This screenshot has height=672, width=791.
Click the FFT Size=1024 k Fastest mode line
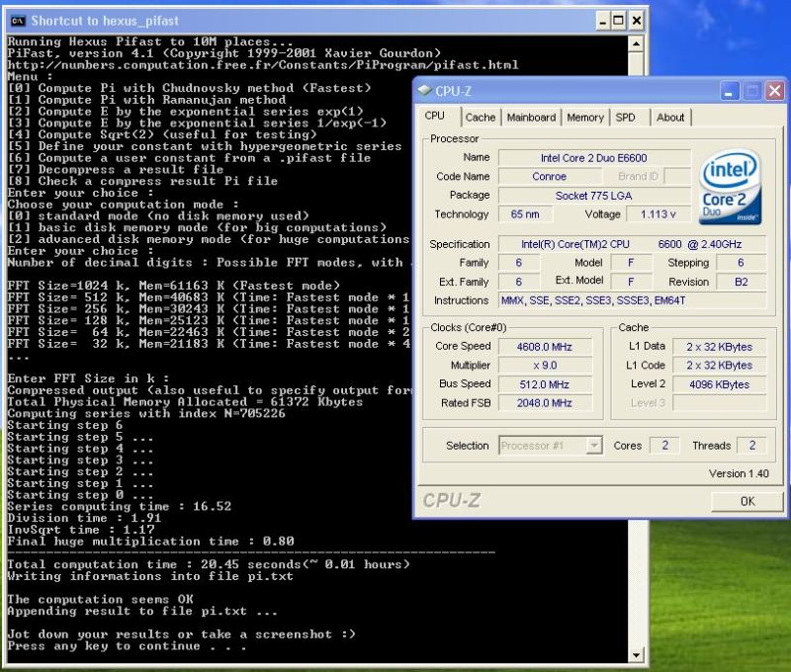pos(174,286)
